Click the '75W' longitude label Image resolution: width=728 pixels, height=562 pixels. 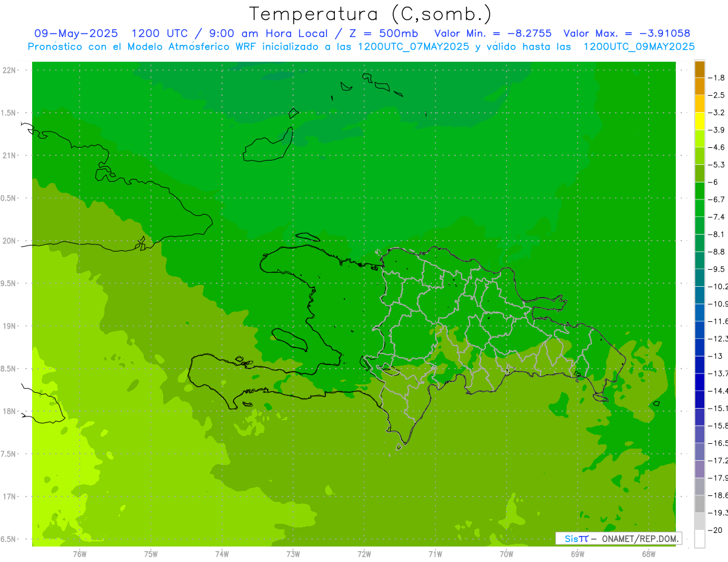click(151, 554)
